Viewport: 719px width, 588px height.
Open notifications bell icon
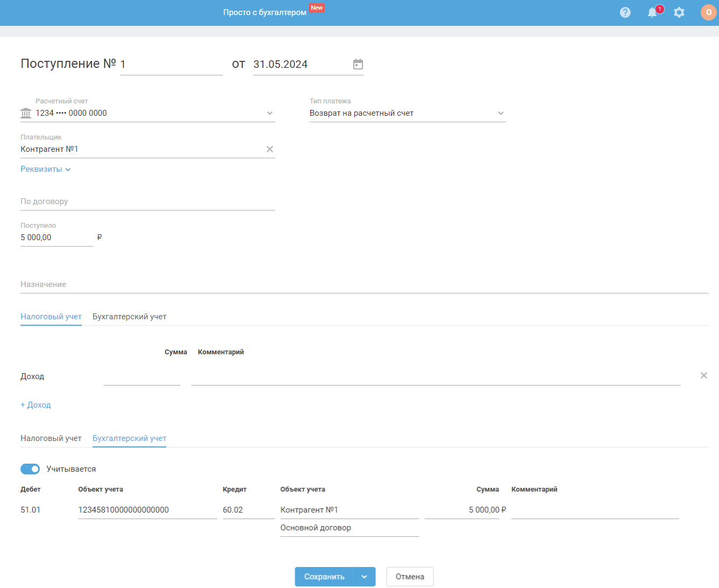coord(652,12)
